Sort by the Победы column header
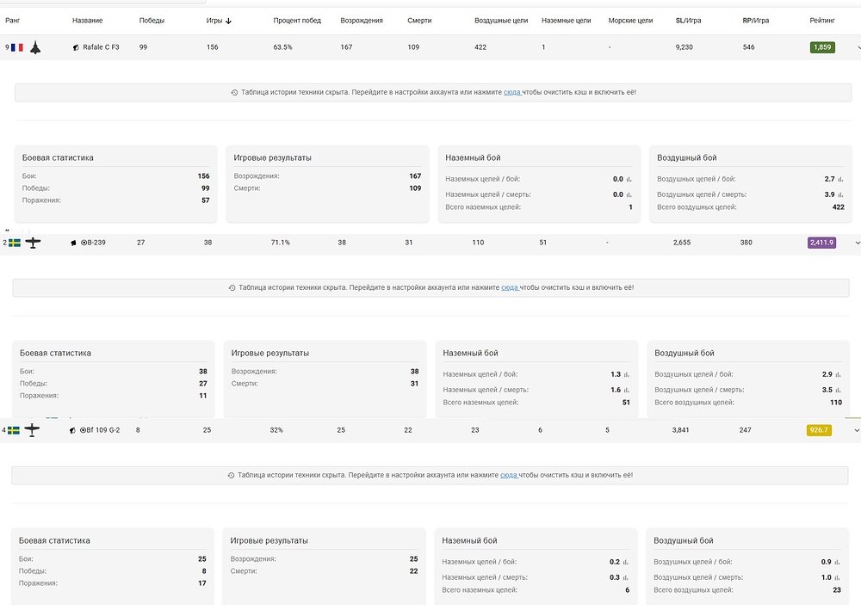The image size is (861, 616). pyautogui.click(x=152, y=21)
